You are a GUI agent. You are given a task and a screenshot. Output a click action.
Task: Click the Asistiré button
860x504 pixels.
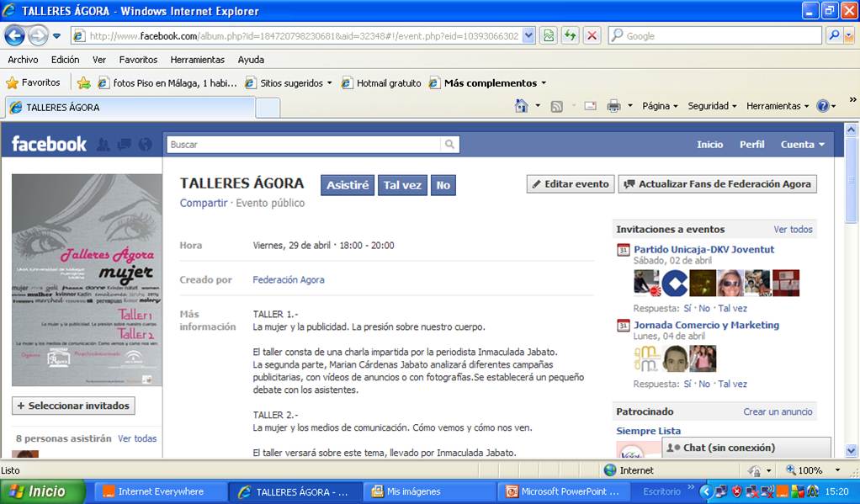coord(348,185)
